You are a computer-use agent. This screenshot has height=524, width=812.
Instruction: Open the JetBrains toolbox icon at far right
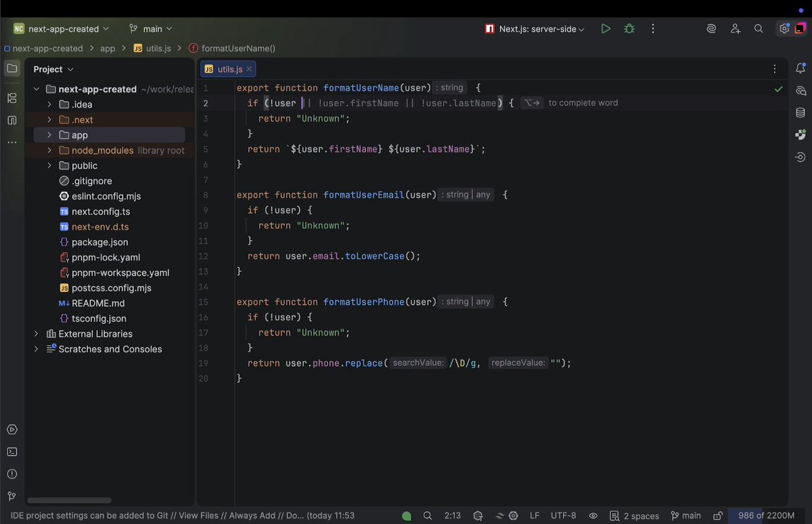(800, 29)
